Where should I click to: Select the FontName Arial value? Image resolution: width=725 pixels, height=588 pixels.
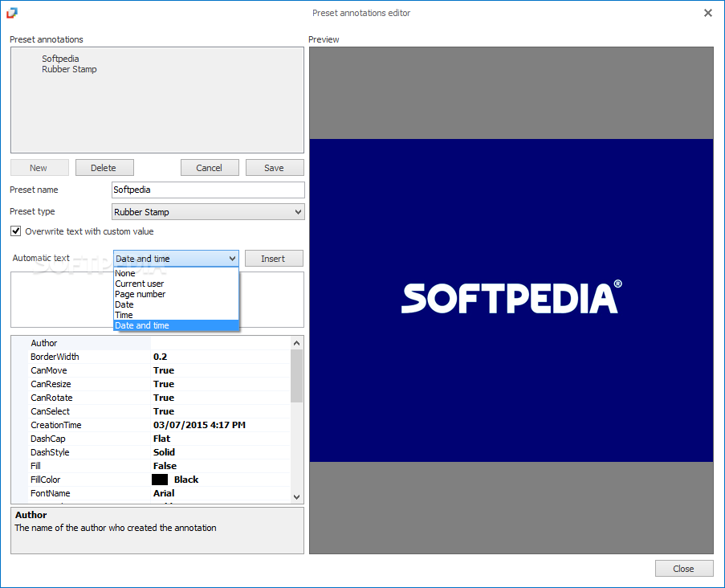pyautogui.click(x=164, y=493)
